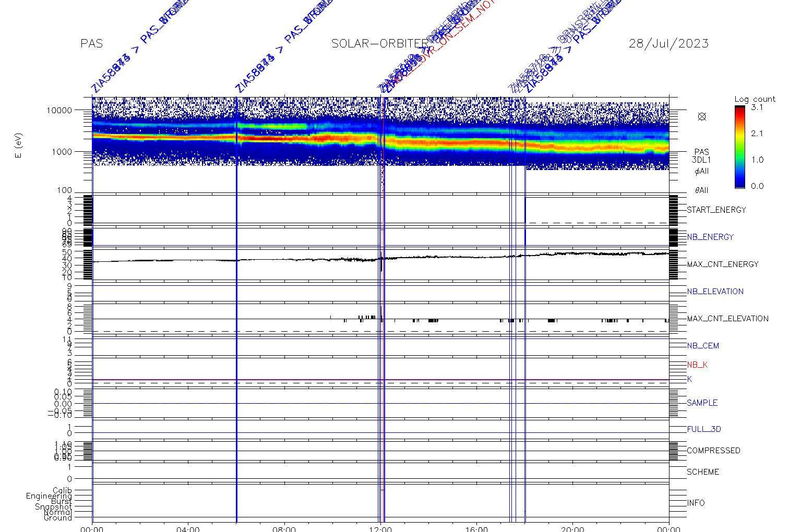
Task: Click the red NB_K panel label
Action: (x=697, y=365)
